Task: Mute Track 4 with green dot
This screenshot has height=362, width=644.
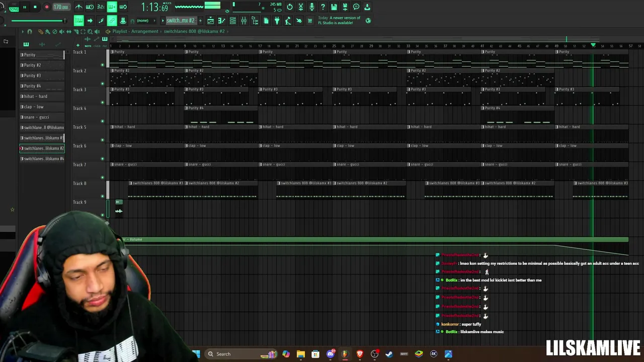Action: coord(103,121)
